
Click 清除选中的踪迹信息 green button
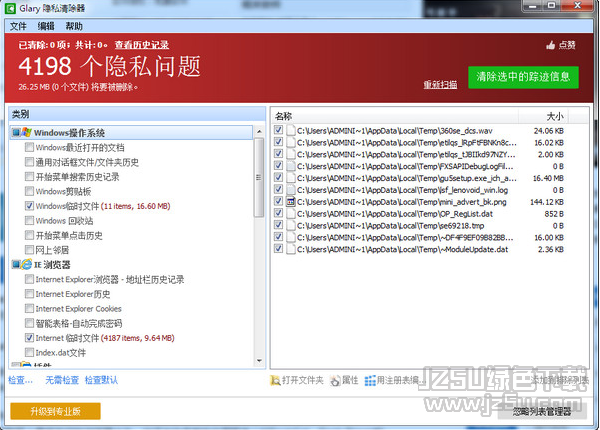tap(523, 77)
